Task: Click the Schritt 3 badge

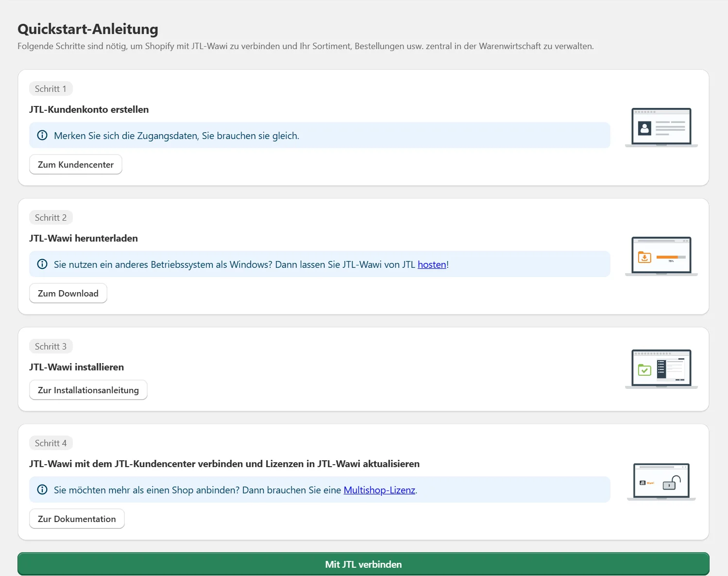Action: coord(51,346)
